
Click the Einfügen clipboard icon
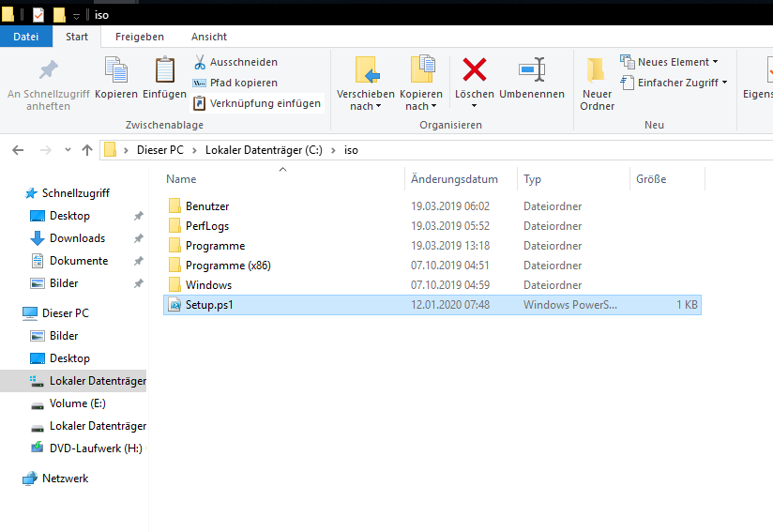coord(165,69)
